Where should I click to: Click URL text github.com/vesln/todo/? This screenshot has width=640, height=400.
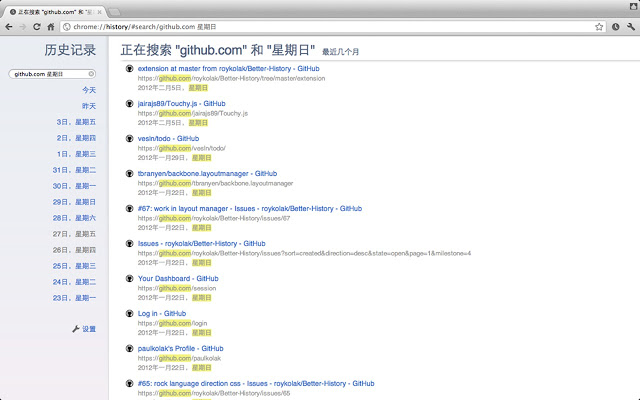(182, 149)
